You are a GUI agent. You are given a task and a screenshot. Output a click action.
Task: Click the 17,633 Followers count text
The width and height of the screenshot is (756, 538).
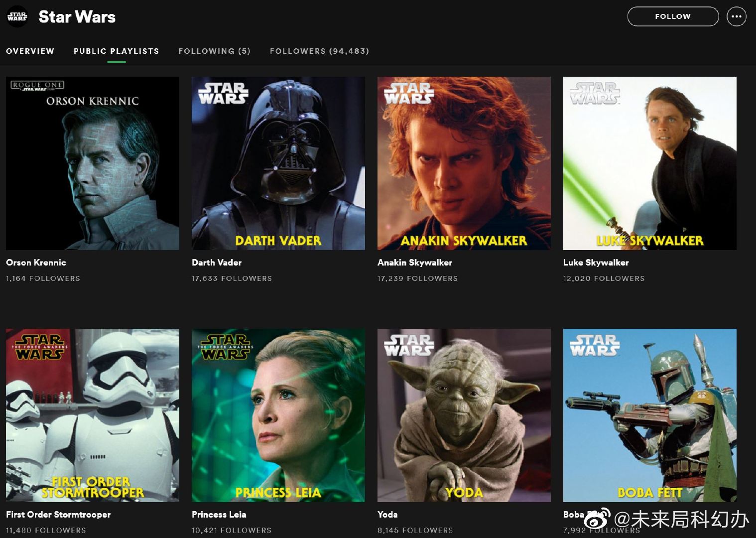pyautogui.click(x=232, y=278)
